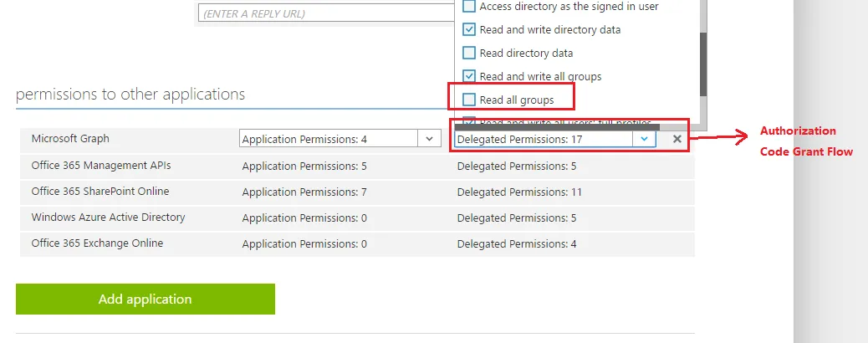Expand Application Permissions: 4 dropdown
Viewport: 868px width, 343px height.
[x=429, y=139]
